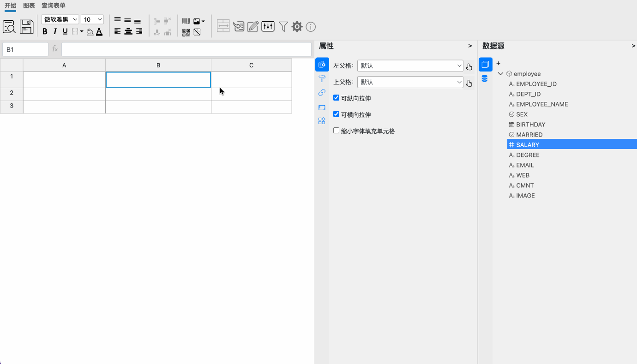This screenshot has width=637, height=364.
Task: Collapse the employee dataset node
Action: 501,74
